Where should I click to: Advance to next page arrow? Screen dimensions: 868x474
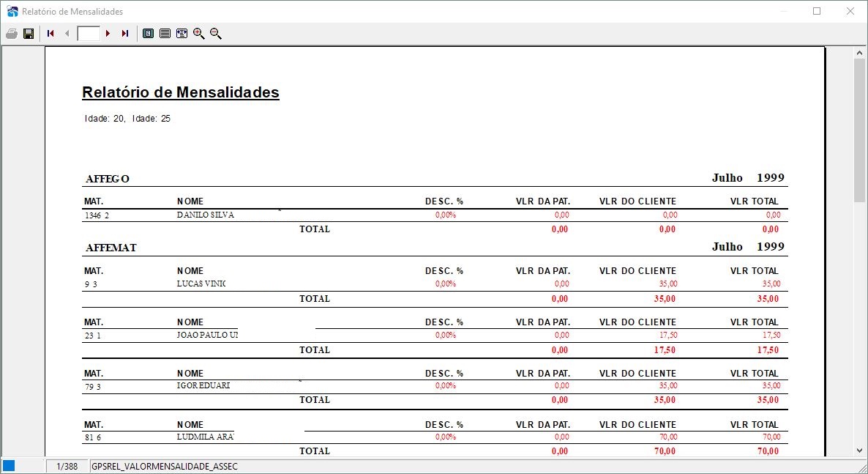[108, 34]
